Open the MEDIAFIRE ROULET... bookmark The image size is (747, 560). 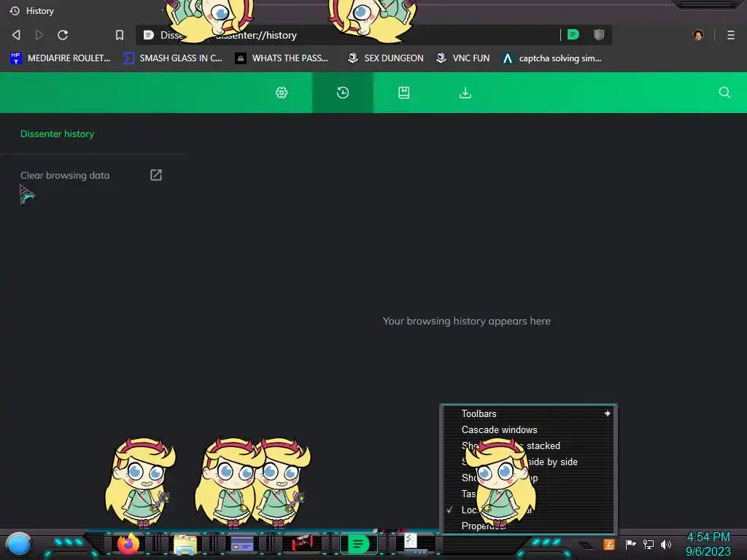coord(60,58)
